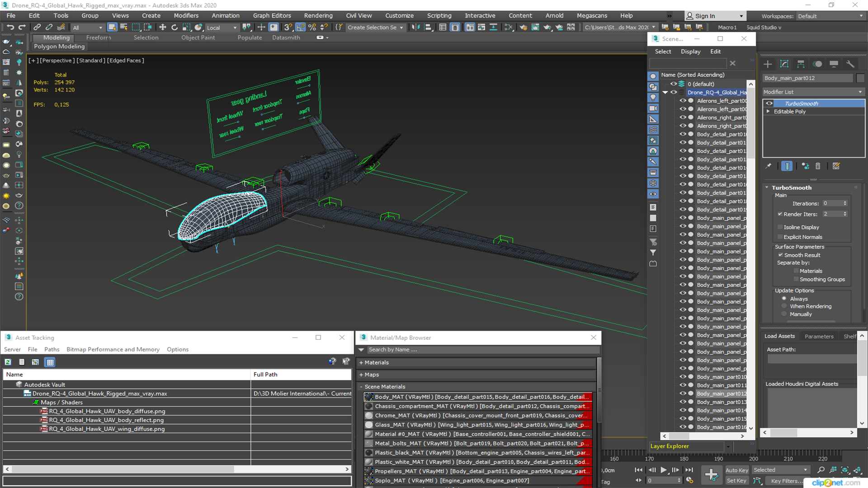Toggle Display Cameras filter in Scene Explorer

[653, 108]
